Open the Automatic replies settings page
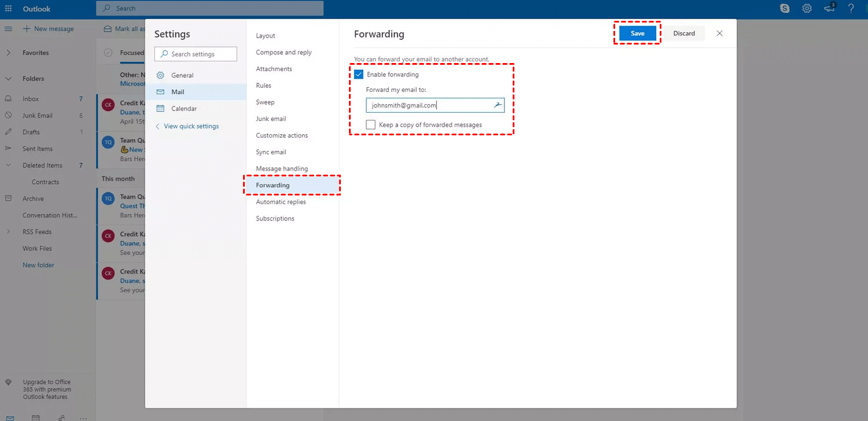Viewport: 868px width, 421px height. (x=281, y=202)
